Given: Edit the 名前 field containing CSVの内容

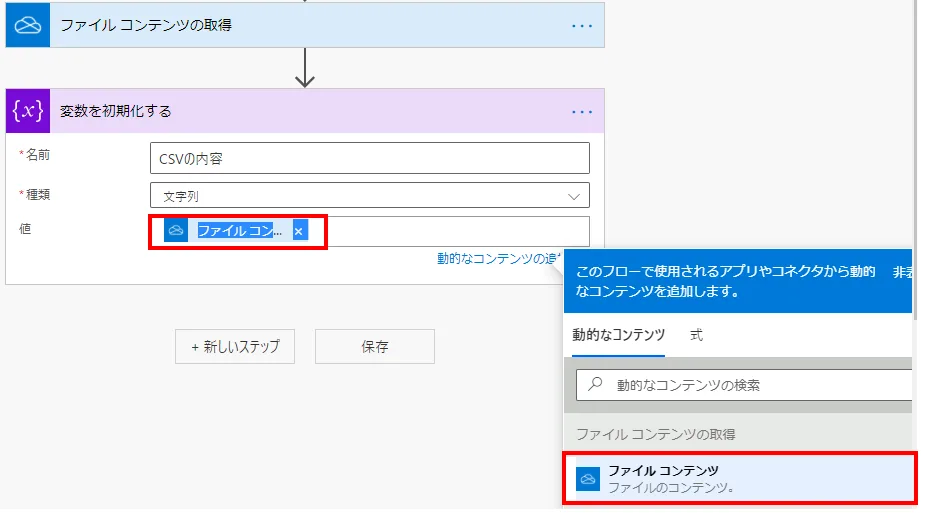Looking at the screenshot, I should (x=370, y=158).
